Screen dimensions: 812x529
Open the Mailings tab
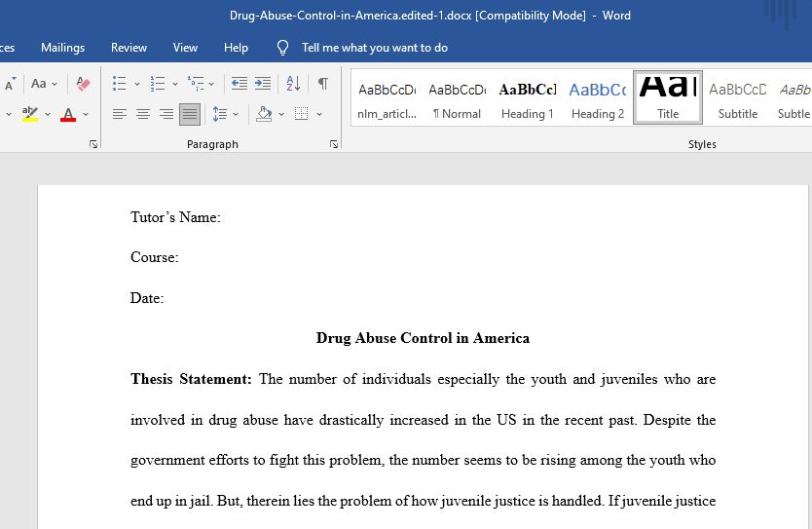click(x=62, y=48)
